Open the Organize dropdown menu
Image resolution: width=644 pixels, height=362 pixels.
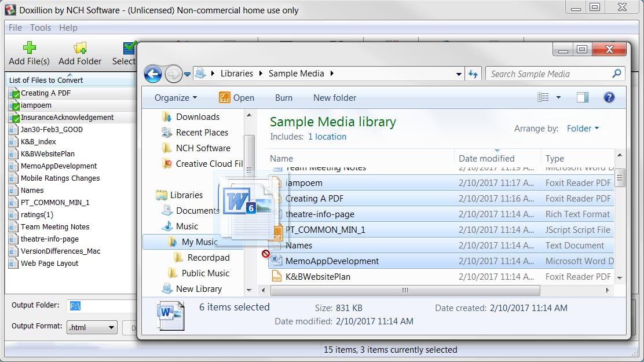pyautogui.click(x=175, y=98)
